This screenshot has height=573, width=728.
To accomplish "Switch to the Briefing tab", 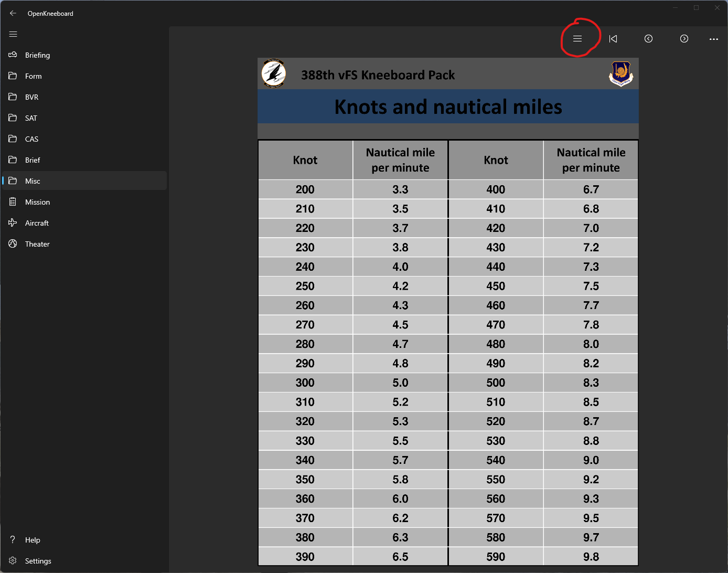I will 37,55.
